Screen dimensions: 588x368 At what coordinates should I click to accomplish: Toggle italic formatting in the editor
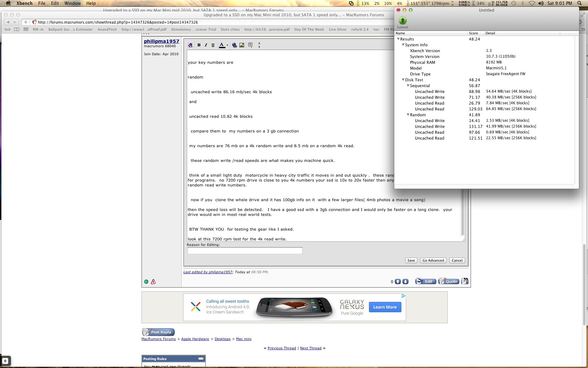pos(206,45)
